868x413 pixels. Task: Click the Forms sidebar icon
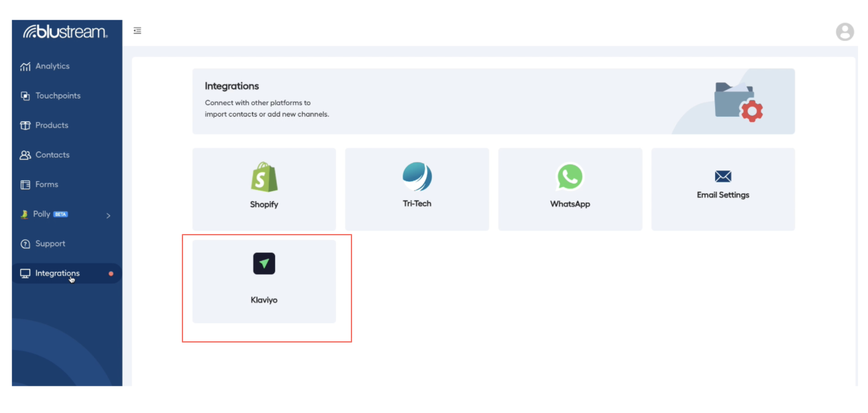click(x=25, y=184)
